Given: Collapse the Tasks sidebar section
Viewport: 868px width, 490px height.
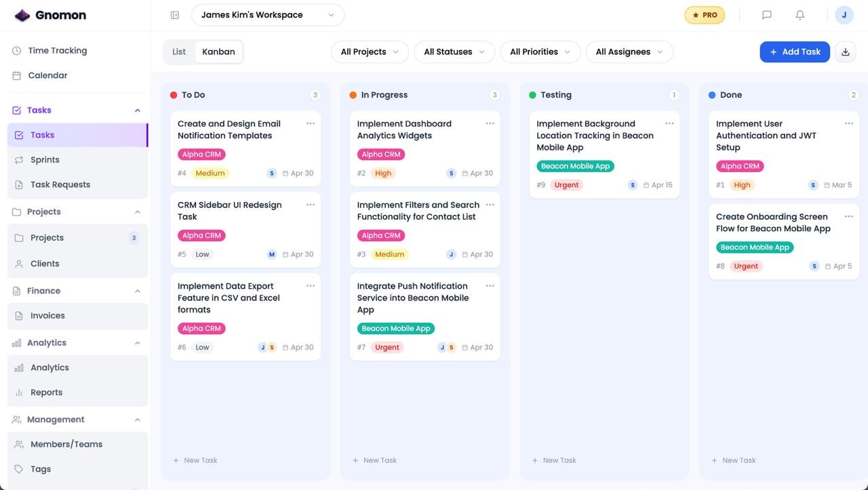Looking at the screenshot, I should 138,110.
